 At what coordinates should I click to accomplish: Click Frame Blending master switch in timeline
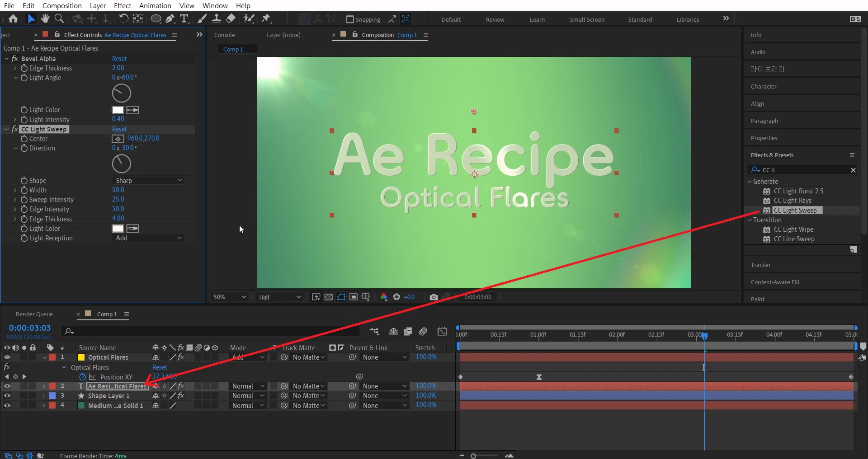[408, 332]
